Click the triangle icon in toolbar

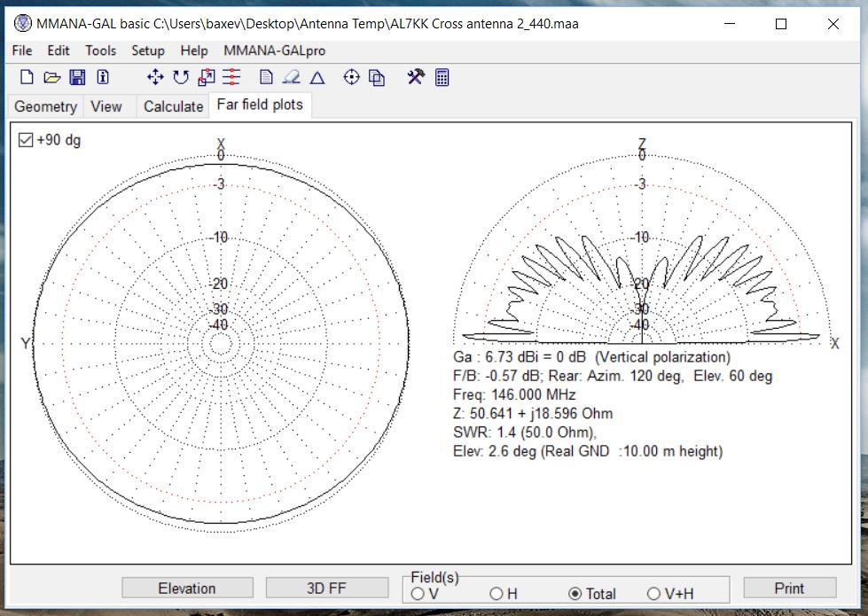tap(317, 77)
